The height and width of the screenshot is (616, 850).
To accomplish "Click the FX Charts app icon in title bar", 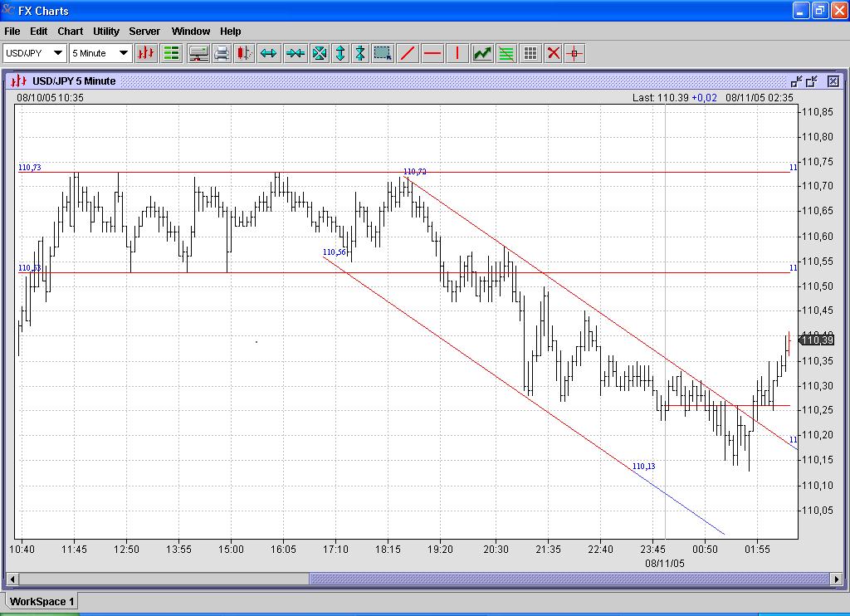I will pyautogui.click(x=8, y=10).
